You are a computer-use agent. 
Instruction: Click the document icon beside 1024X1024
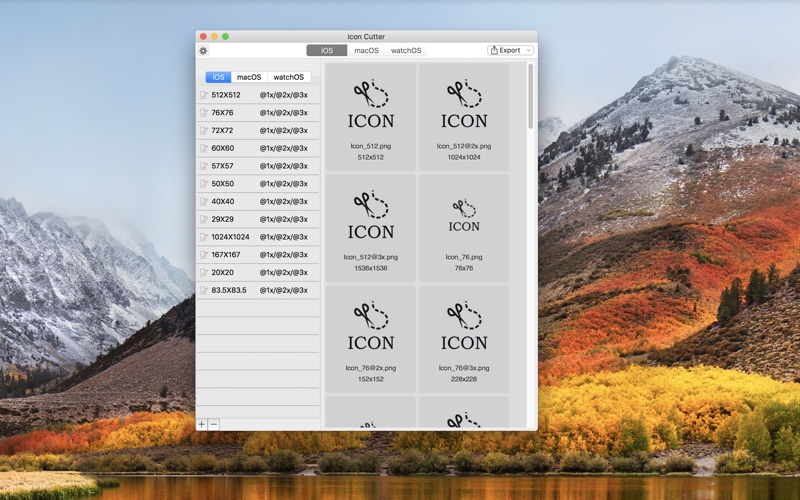[x=204, y=237]
